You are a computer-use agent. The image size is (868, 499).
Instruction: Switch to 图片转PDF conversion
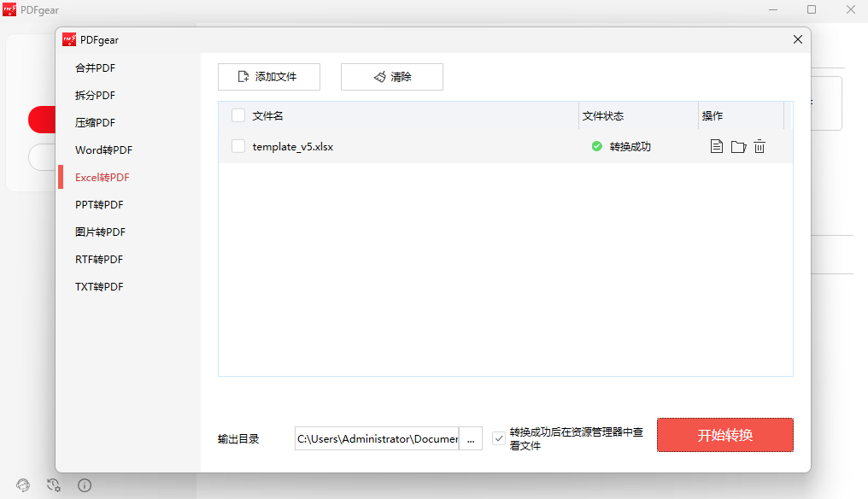coord(102,232)
